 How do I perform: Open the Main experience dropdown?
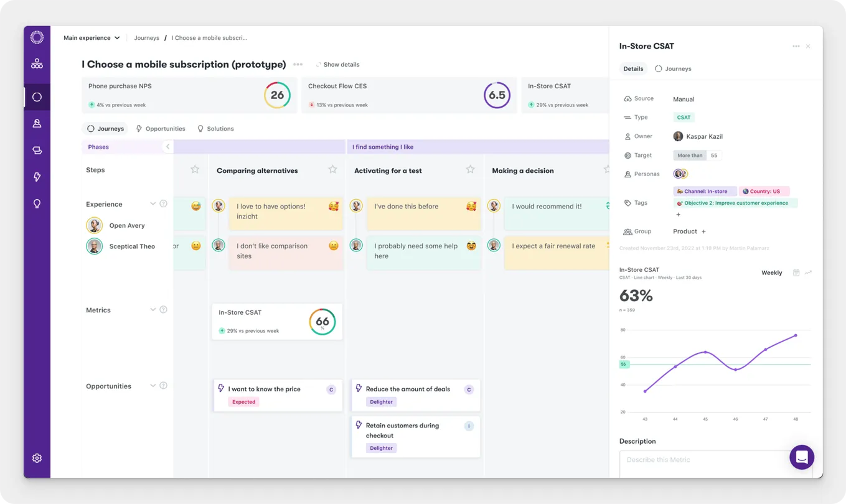92,38
